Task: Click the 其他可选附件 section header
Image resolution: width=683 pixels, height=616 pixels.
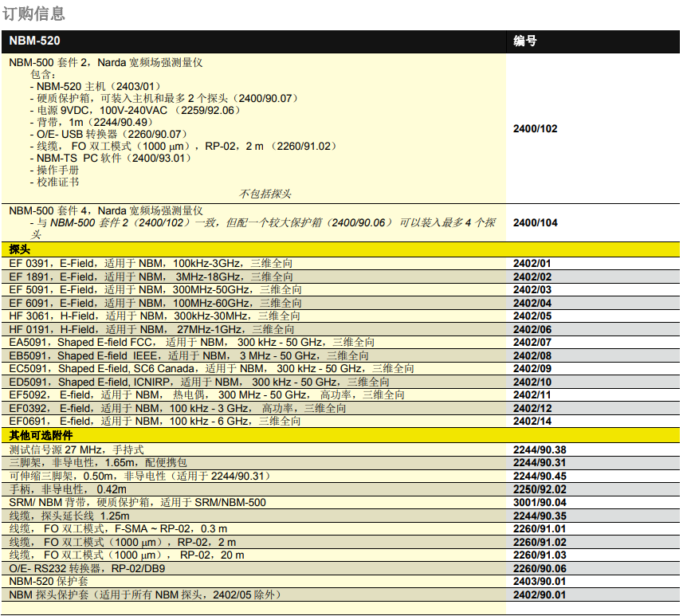Action: click(x=40, y=436)
